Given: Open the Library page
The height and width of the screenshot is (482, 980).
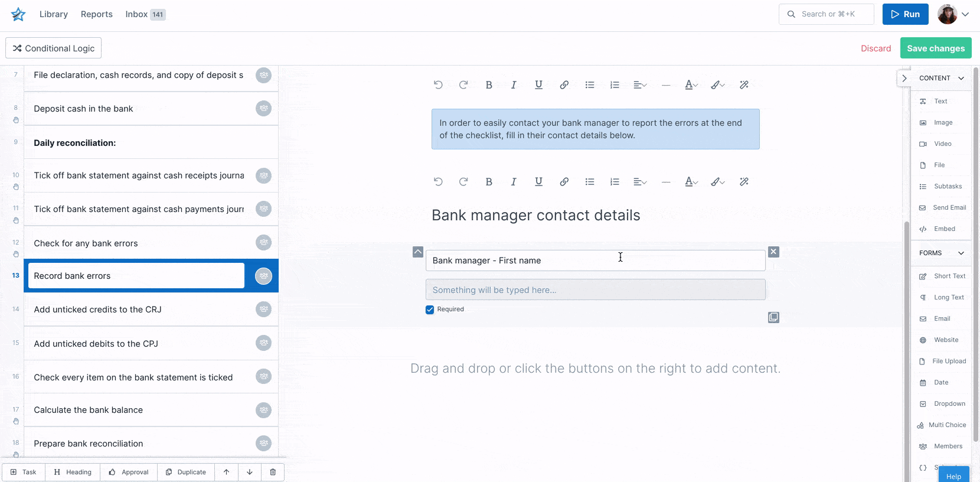Looking at the screenshot, I should tap(54, 14).
